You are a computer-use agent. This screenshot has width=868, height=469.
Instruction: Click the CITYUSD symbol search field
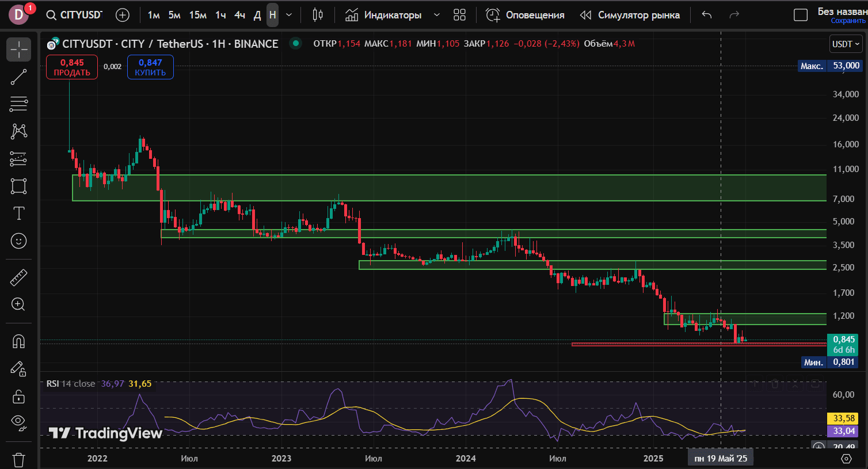click(x=75, y=15)
